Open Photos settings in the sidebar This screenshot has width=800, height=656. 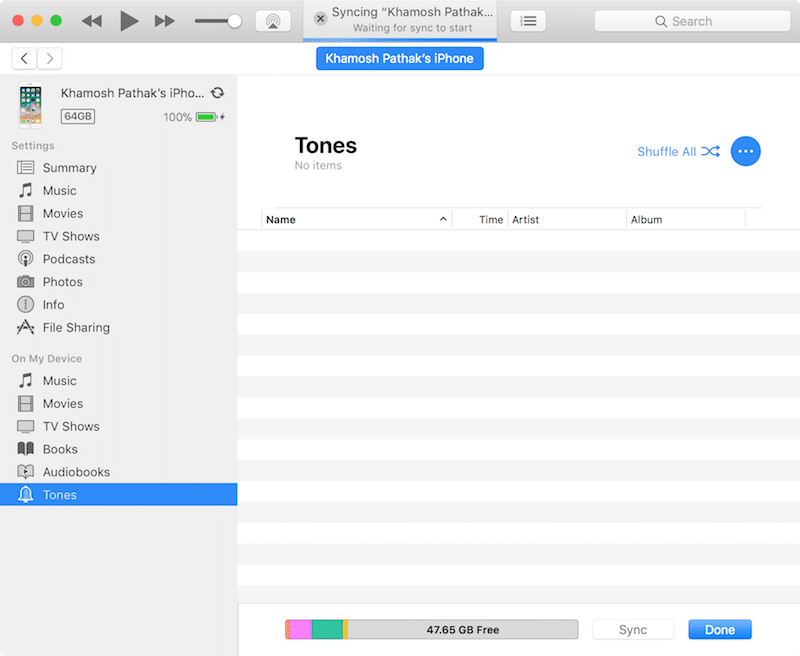62,282
